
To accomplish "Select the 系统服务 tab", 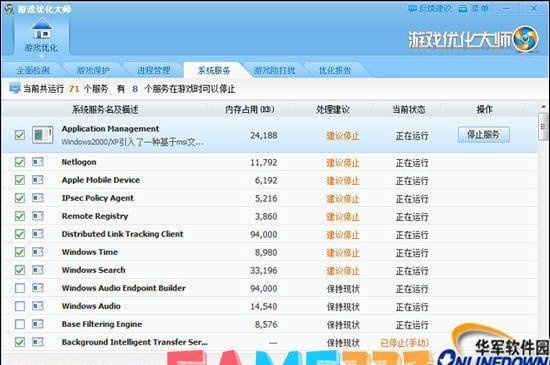I will [214, 70].
